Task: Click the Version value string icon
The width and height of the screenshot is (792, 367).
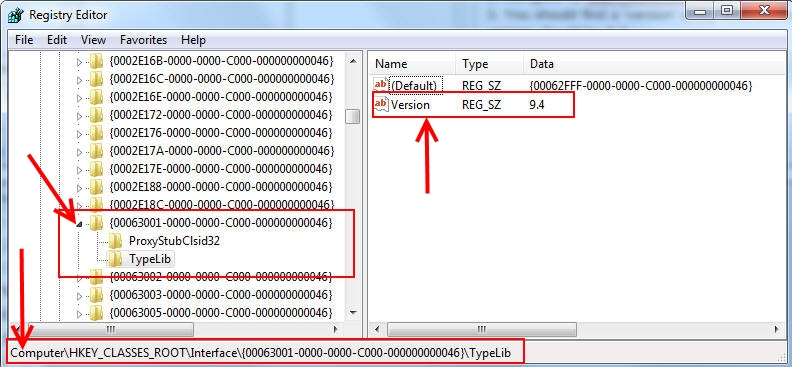Action: click(381, 104)
